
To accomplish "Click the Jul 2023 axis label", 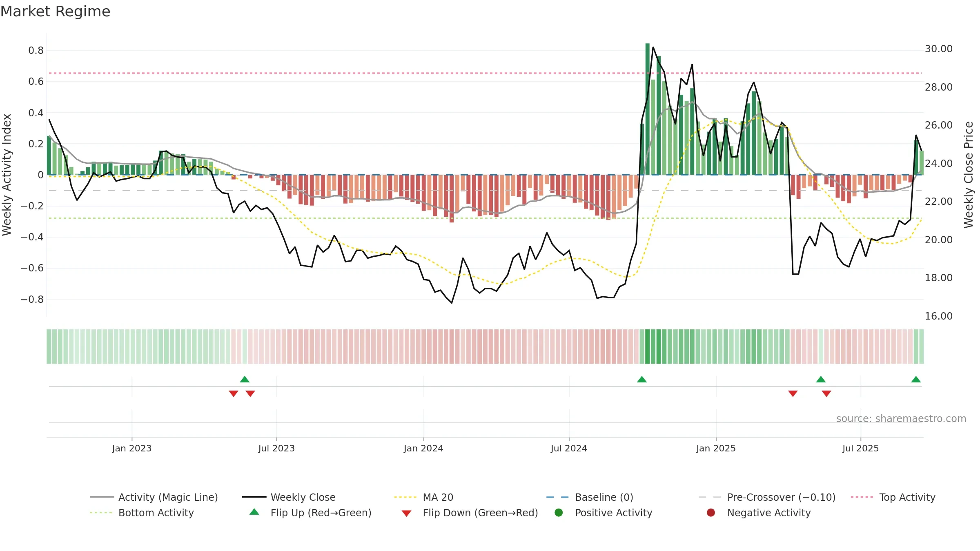I will pyautogui.click(x=276, y=448).
